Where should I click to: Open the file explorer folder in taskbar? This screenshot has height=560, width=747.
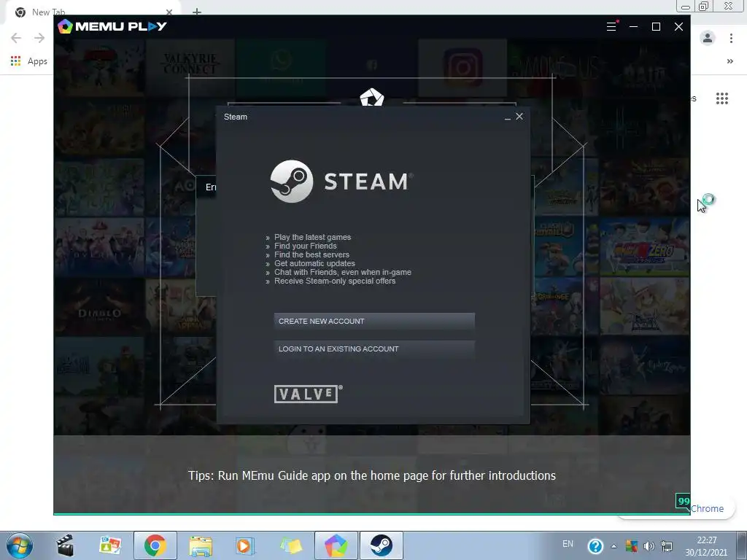[x=201, y=546]
